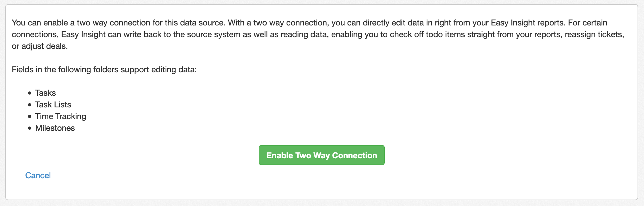
Task: Click the Enable Two Way Connection button
Action: [x=321, y=155]
